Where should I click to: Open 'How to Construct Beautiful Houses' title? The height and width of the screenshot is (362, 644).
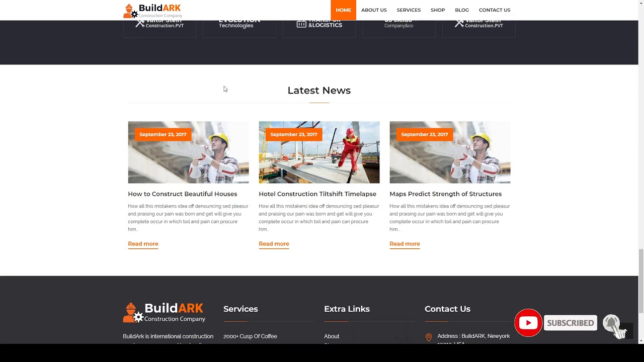[x=182, y=194]
